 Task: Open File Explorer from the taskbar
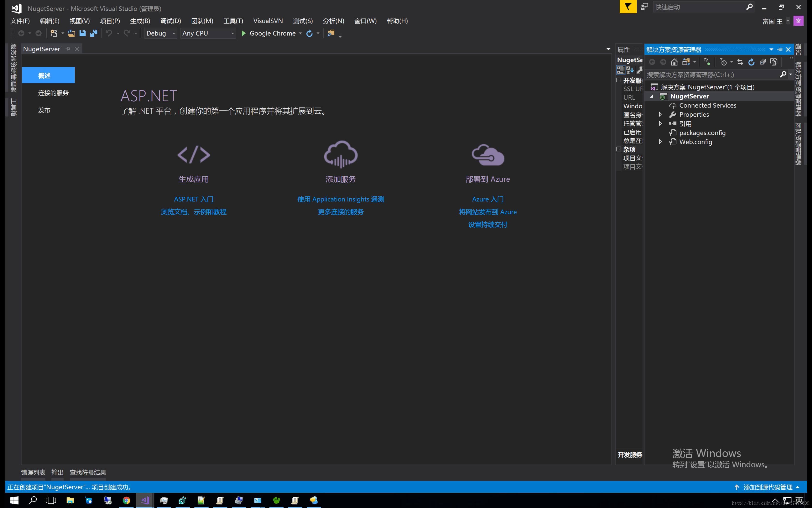(x=70, y=500)
